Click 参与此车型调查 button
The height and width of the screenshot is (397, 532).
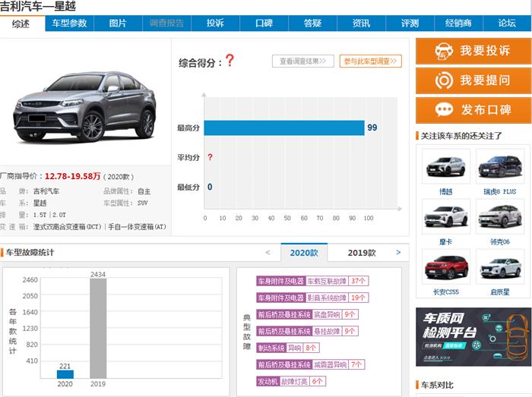371,61
